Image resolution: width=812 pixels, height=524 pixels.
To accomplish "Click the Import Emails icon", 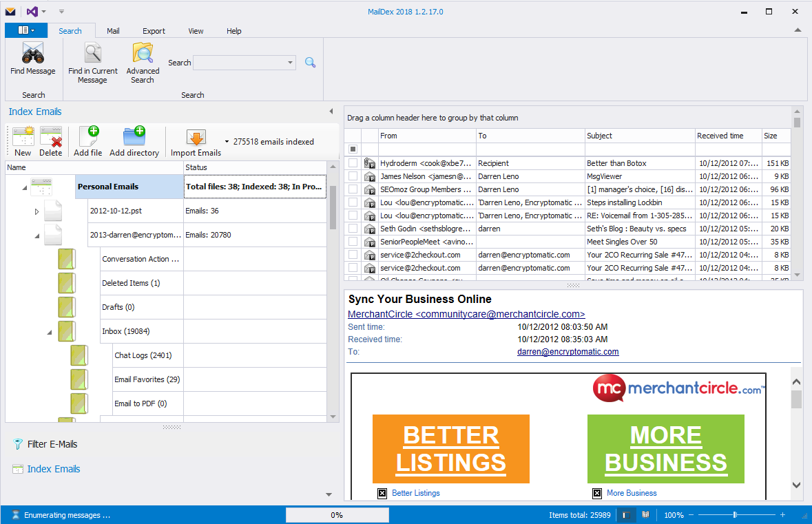I will [x=196, y=137].
